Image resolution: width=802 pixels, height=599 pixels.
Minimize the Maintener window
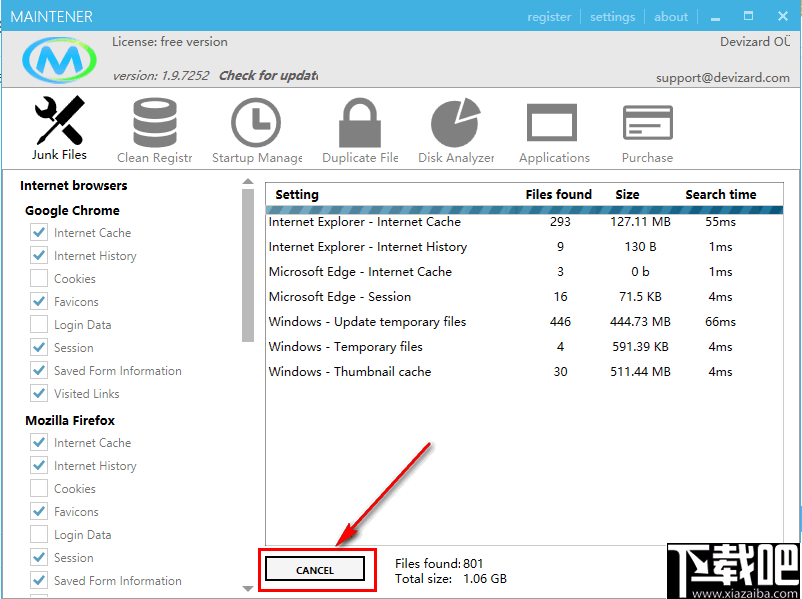tap(716, 17)
